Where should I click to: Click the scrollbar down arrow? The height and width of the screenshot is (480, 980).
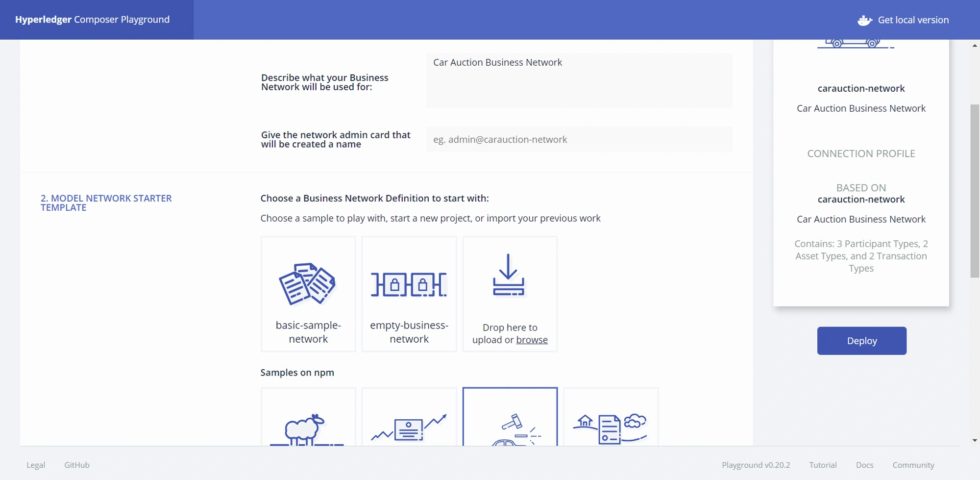click(x=975, y=440)
